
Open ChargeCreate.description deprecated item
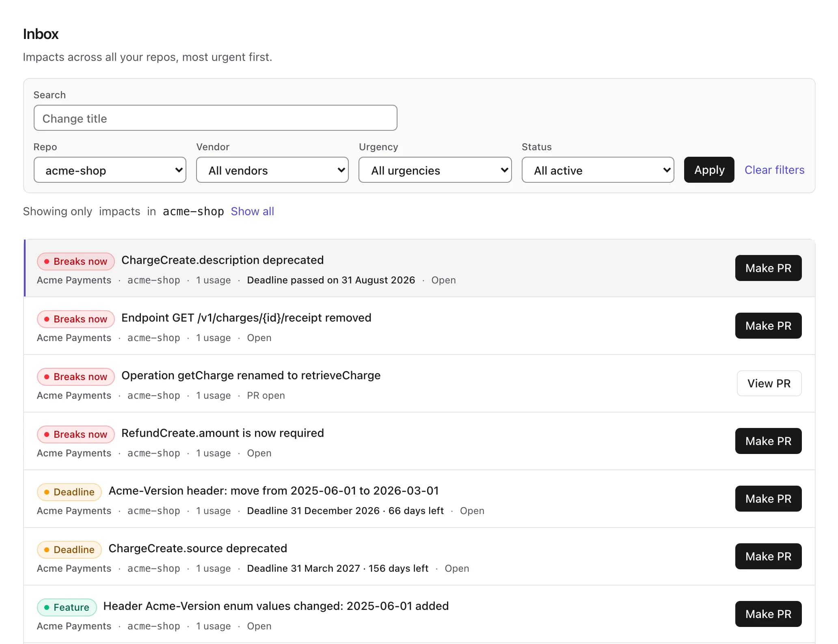click(x=222, y=260)
